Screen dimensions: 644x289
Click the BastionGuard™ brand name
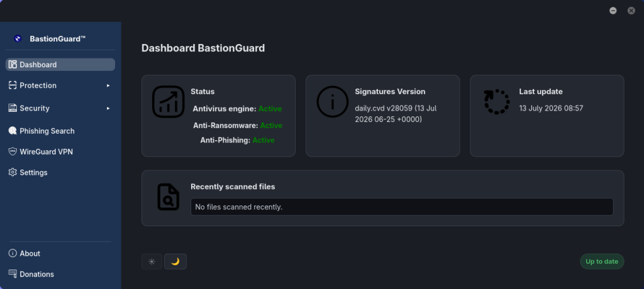(x=58, y=39)
